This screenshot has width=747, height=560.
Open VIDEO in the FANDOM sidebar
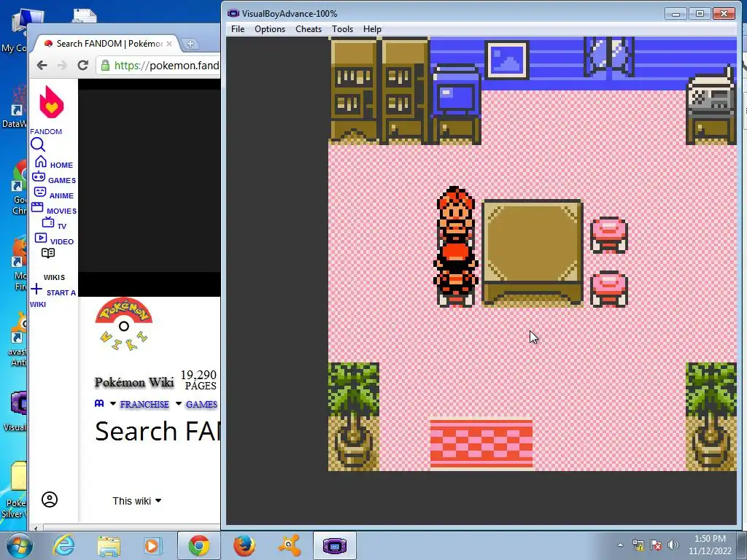(x=54, y=239)
